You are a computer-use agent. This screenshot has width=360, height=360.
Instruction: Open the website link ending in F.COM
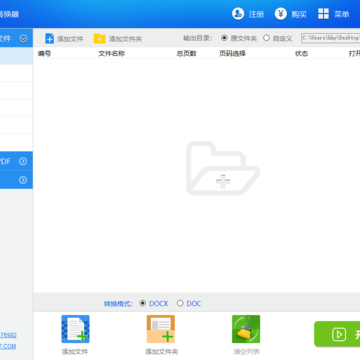coord(8,346)
